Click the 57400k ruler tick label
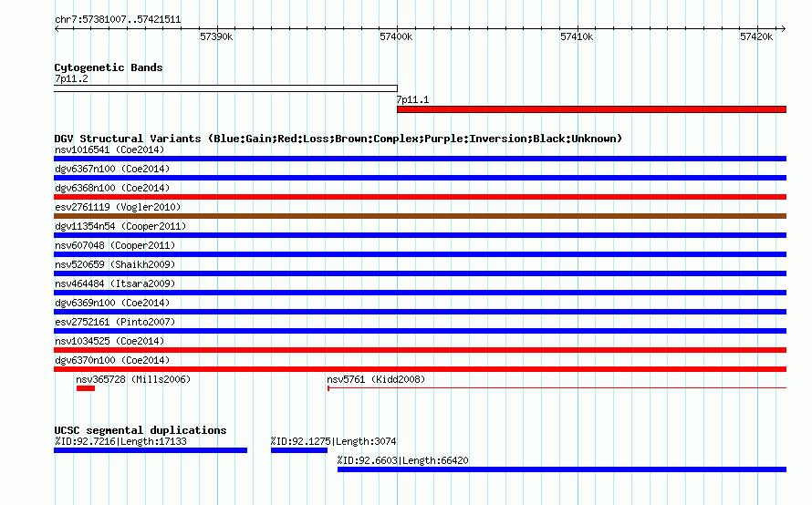Viewport: 812px width, 505px height. 396,36
